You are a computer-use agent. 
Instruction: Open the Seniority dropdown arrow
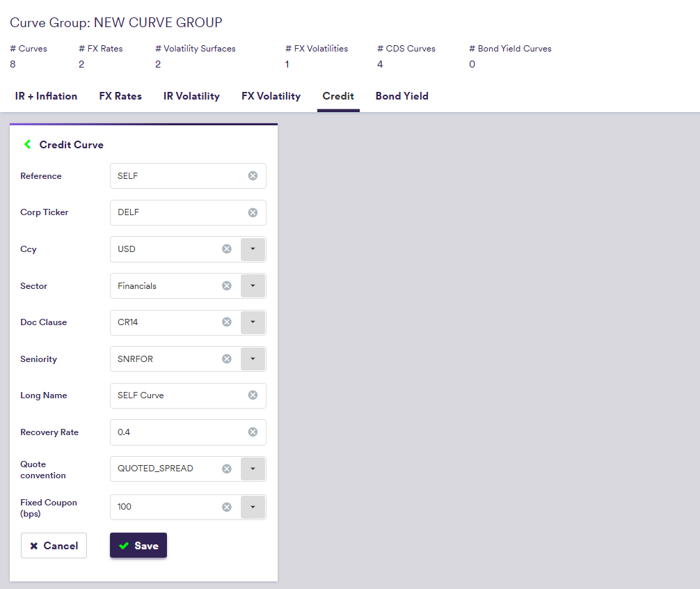pyautogui.click(x=253, y=359)
